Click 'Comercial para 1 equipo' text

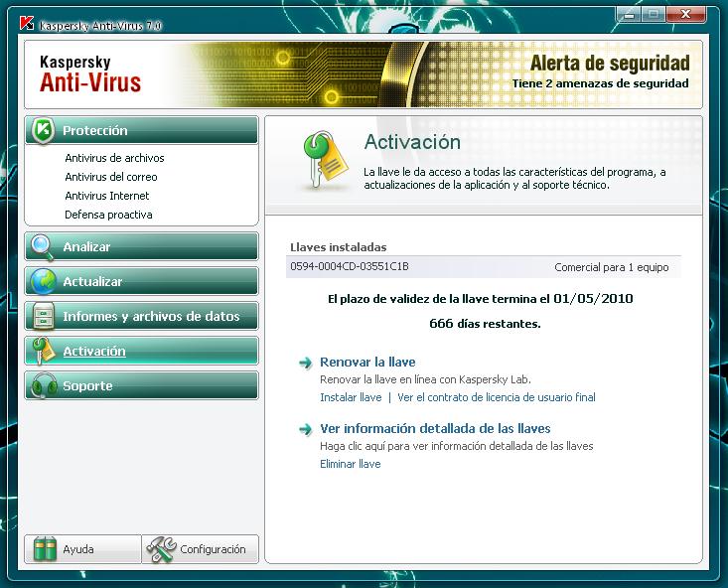[612, 267]
